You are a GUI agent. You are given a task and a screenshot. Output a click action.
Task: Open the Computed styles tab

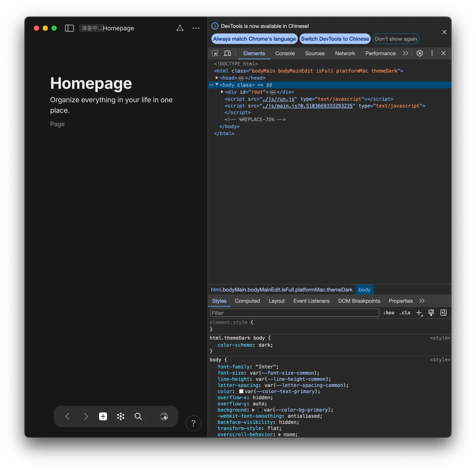tap(247, 301)
